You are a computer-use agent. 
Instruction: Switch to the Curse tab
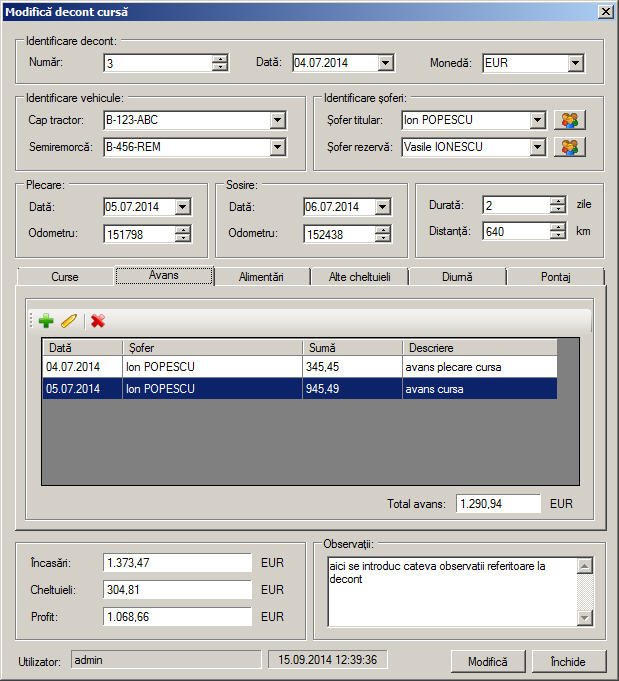tap(65, 277)
